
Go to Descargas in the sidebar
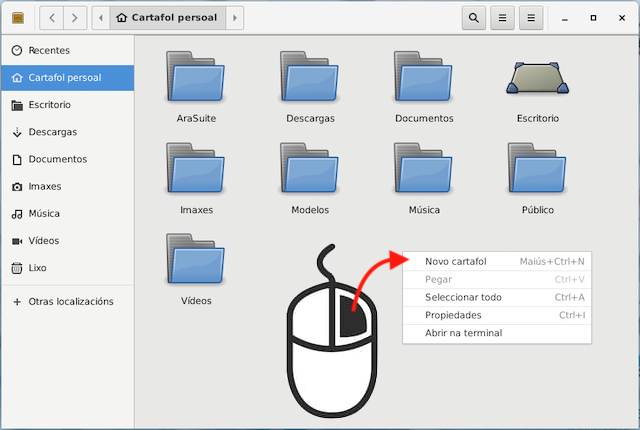click(52, 132)
